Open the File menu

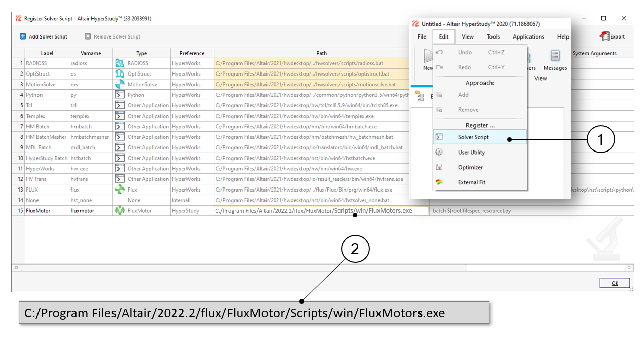click(422, 37)
